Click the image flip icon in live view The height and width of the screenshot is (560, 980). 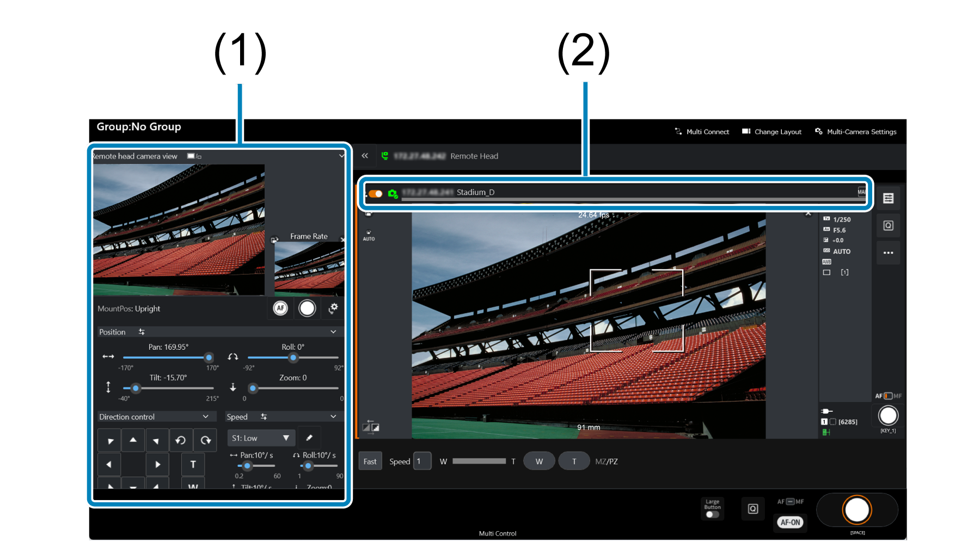[371, 426]
